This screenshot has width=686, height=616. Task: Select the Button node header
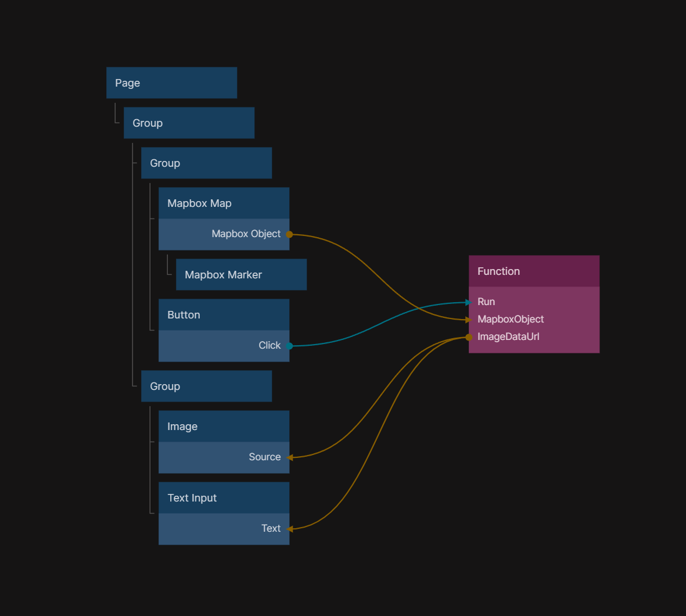224,315
